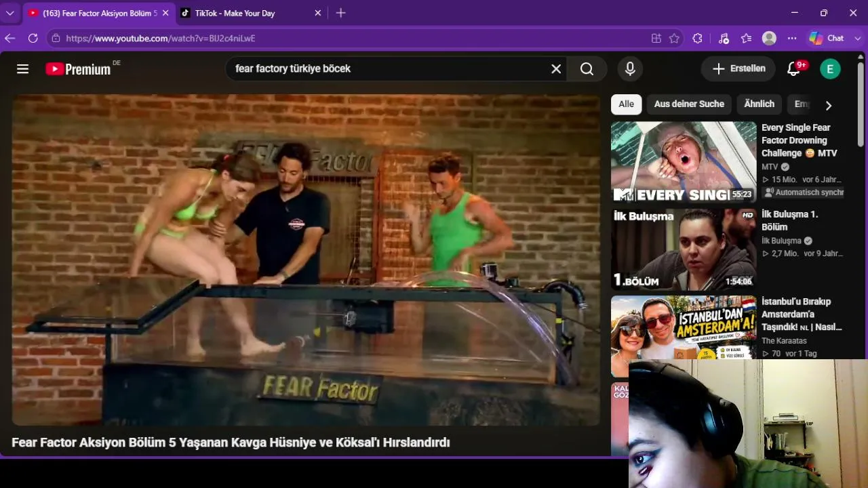The image size is (868, 488).
Task: Open the browser settings and more menu
Action: [792, 39]
